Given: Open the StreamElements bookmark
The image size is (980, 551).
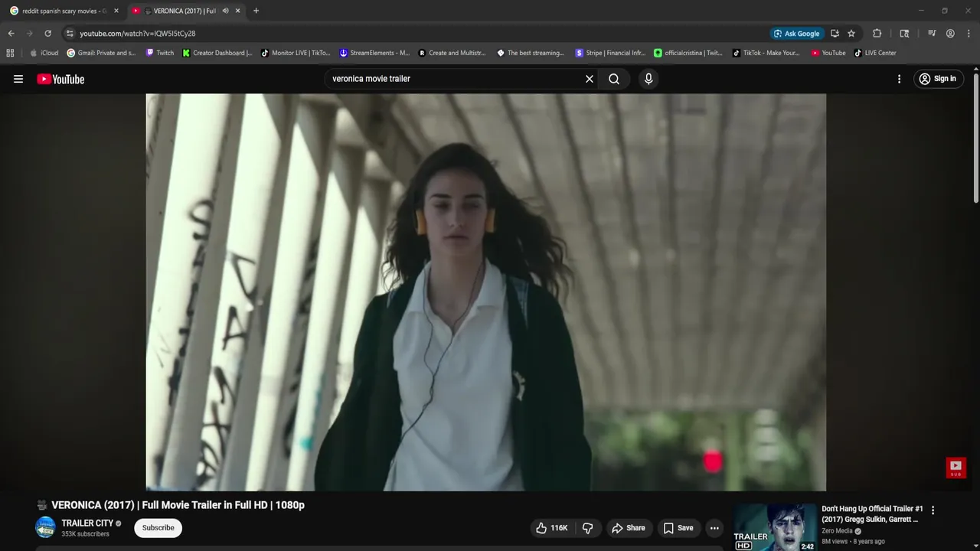Looking at the screenshot, I should 374,53.
